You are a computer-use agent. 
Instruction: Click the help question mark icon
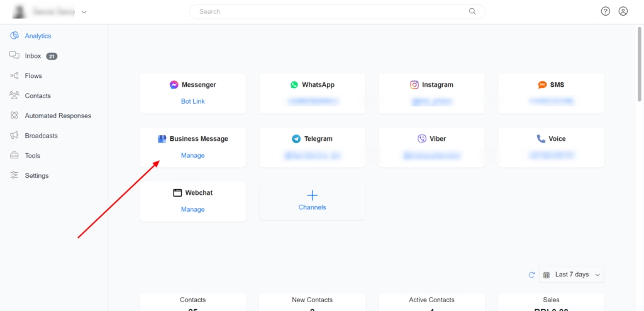click(605, 11)
